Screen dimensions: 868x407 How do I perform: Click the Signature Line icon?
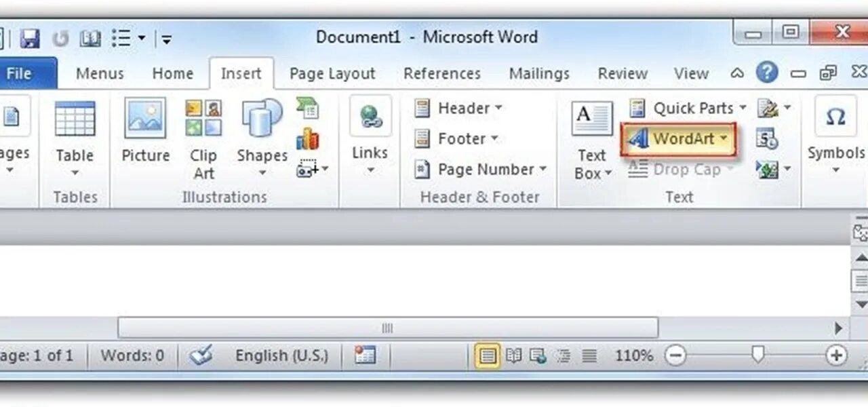coord(768,108)
